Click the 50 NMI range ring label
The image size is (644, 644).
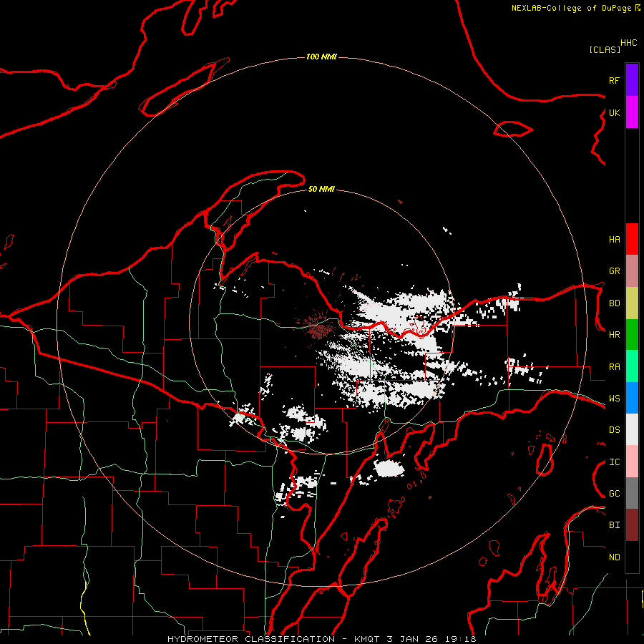(321, 189)
